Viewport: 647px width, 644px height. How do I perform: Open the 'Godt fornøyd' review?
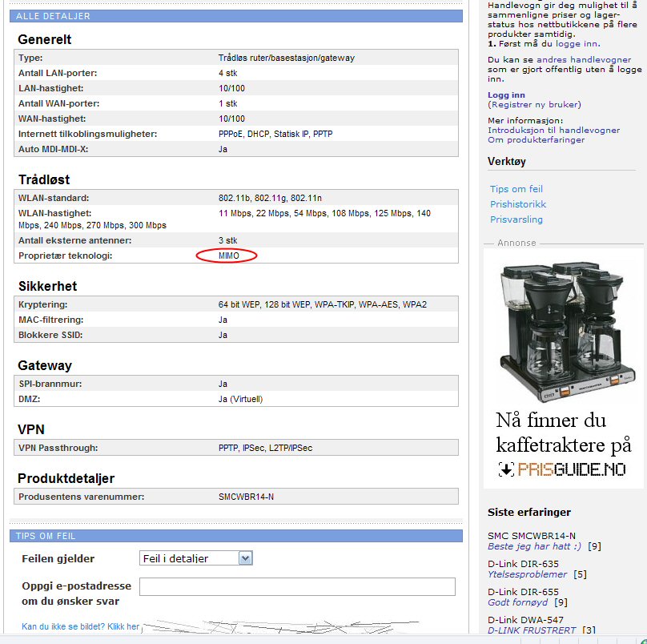517,602
